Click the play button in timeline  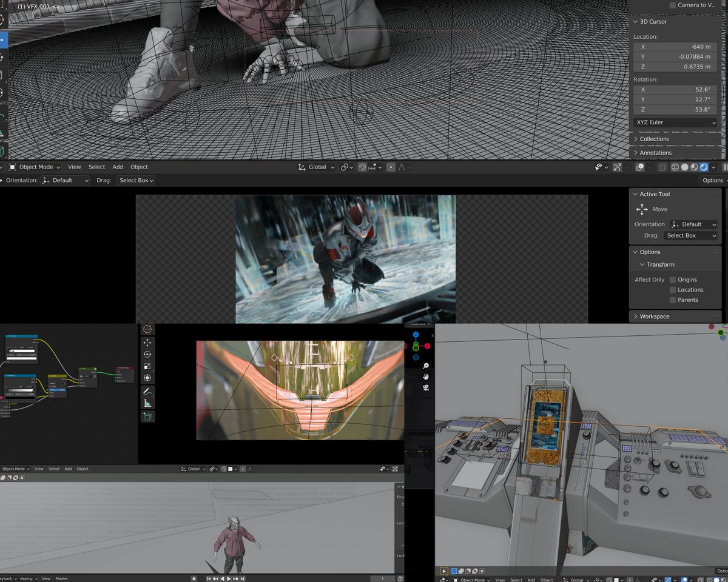229,578
